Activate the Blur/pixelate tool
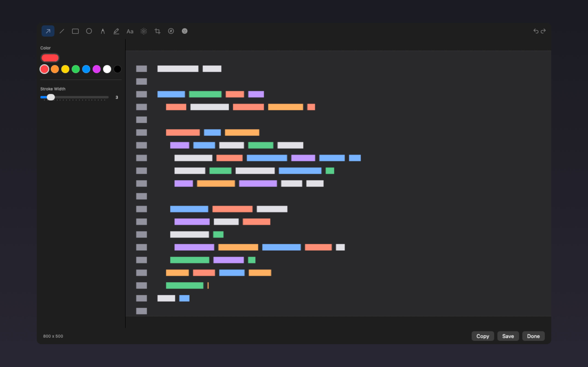The height and width of the screenshot is (367, 588). pos(144,31)
